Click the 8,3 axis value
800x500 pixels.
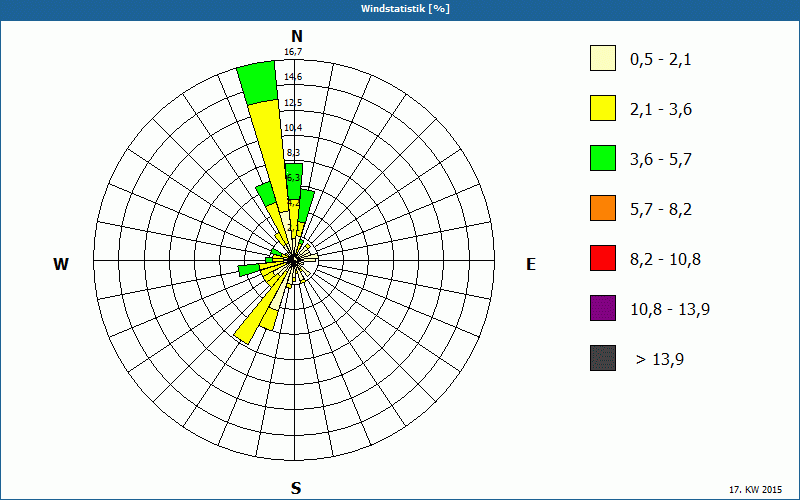point(293,153)
